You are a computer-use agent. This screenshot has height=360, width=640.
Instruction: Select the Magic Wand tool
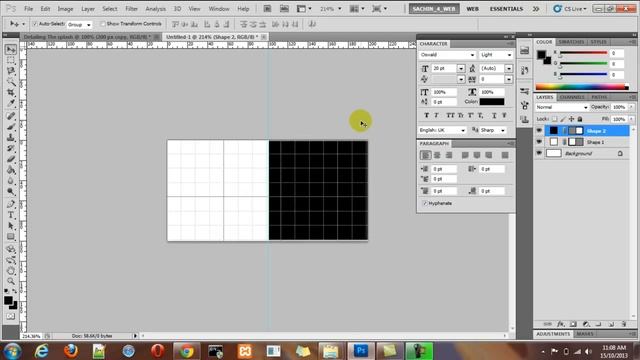point(11,82)
